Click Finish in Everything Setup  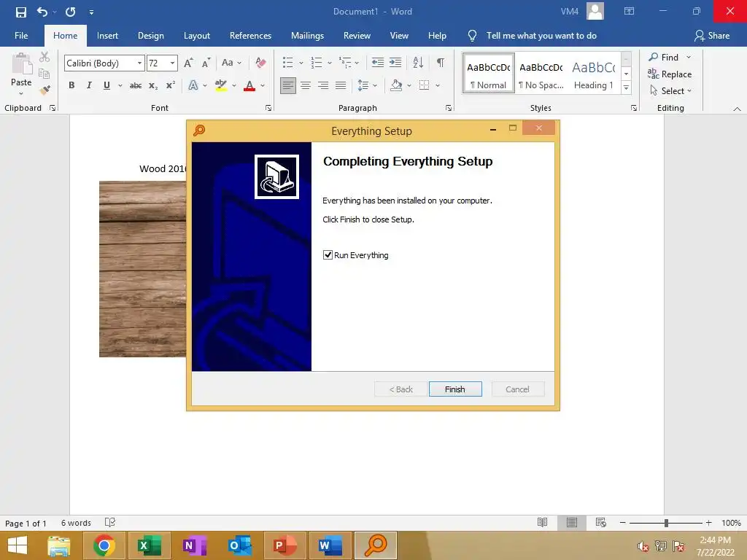(455, 389)
